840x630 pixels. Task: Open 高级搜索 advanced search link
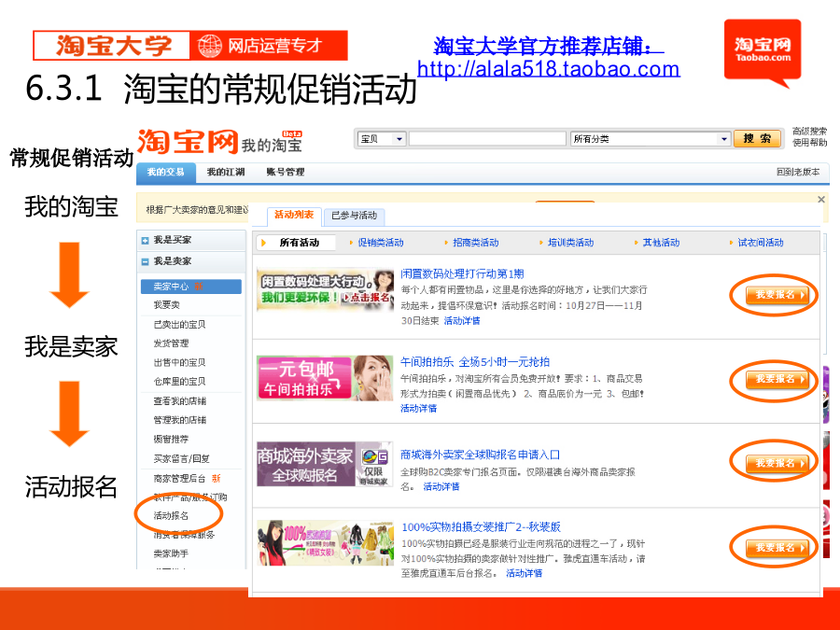(809, 132)
